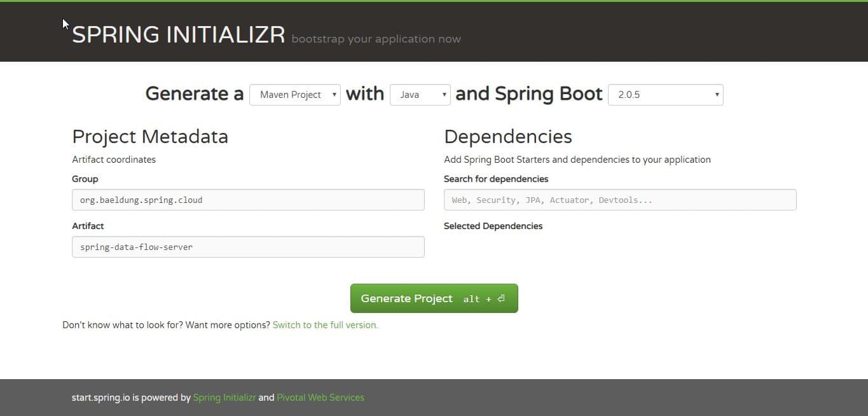Click the Search for dependencies label
This screenshot has height=416, width=868.
pyautogui.click(x=496, y=179)
